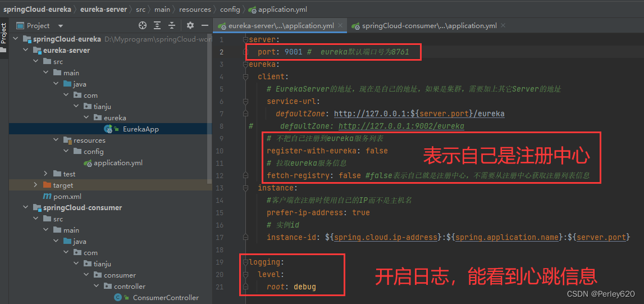
Task: Hide the Project panel with minus icon
Action: 205,25
